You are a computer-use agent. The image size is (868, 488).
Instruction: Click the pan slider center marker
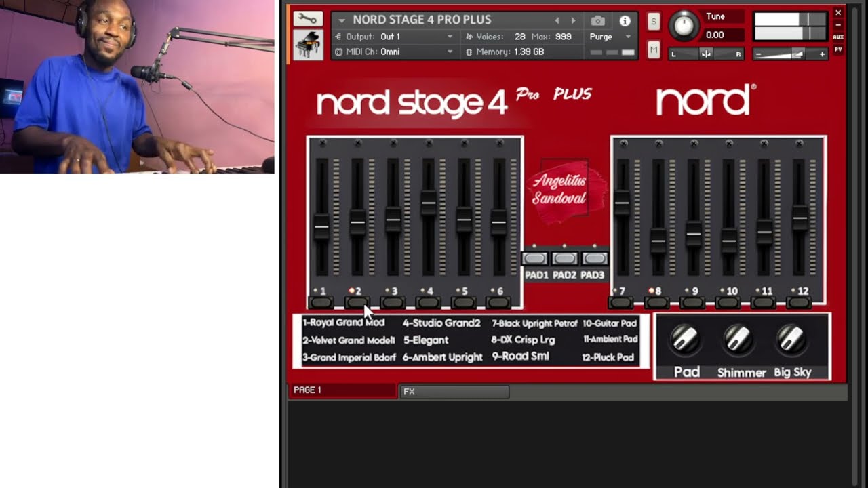tap(706, 54)
